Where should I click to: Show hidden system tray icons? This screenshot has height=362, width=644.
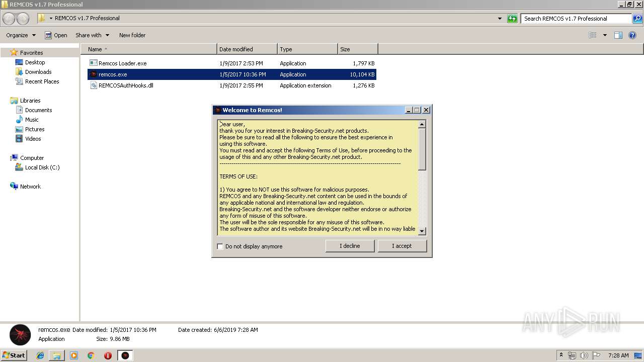561,355
